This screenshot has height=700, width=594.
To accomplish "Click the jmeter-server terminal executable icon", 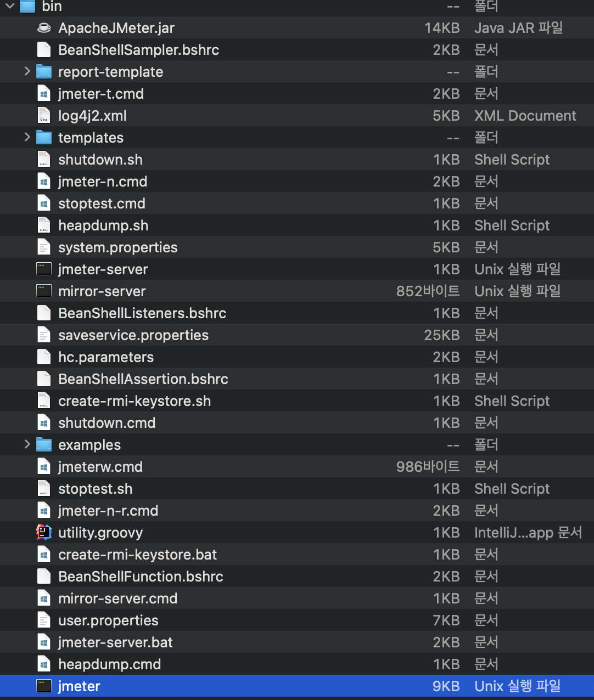I will tap(44, 269).
